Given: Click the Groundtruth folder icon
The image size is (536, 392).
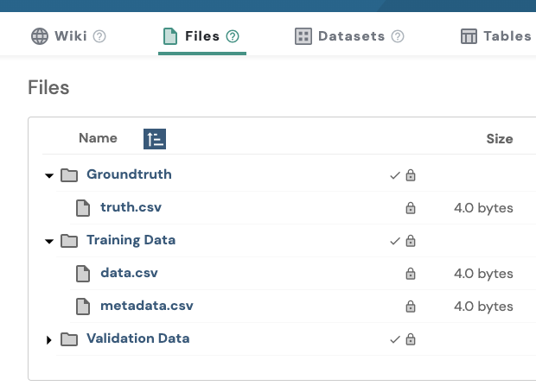Looking at the screenshot, I should 69,175.
